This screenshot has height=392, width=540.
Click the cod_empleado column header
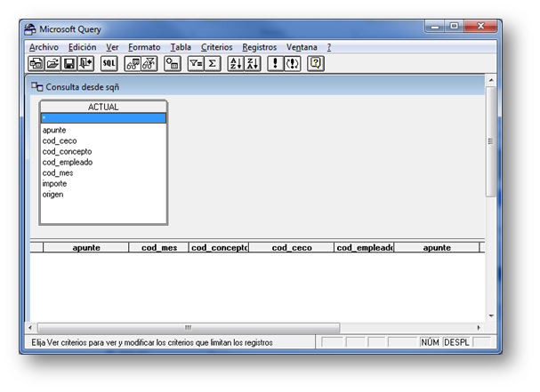364,247
